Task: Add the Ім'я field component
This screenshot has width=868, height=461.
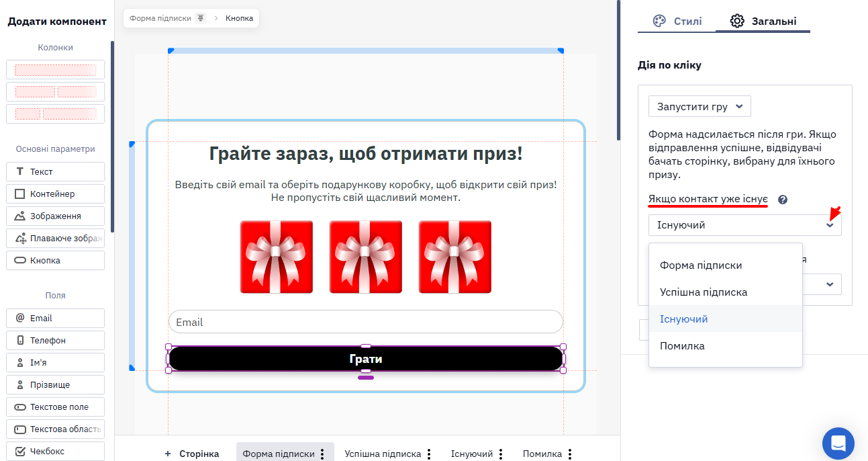Action: tap(55, 362)
